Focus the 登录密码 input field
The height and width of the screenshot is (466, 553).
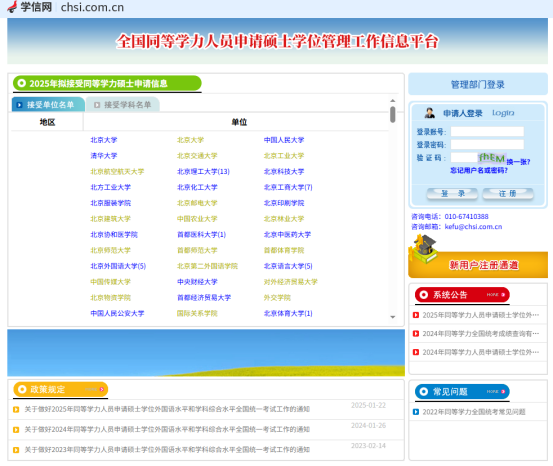click(x=487, y=144)
